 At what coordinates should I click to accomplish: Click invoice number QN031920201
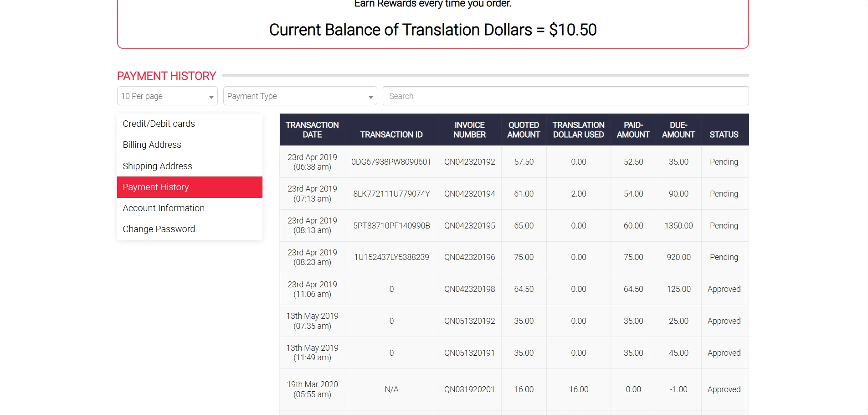pos(469,389)
